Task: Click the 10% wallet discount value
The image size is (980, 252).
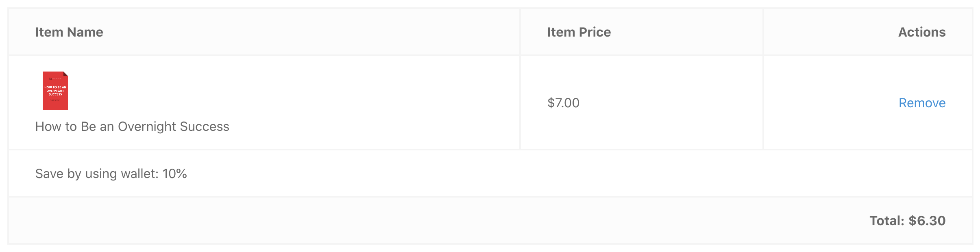Action: 175,174
